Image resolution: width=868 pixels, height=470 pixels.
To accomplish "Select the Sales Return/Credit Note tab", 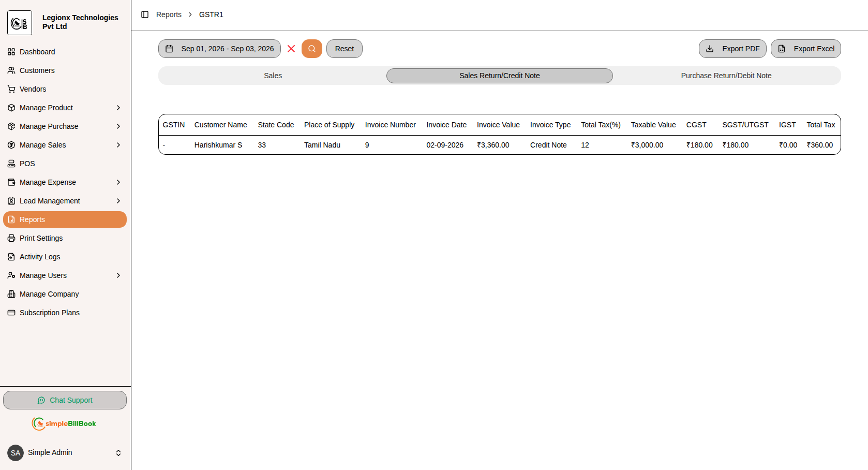I will point(500,76).
